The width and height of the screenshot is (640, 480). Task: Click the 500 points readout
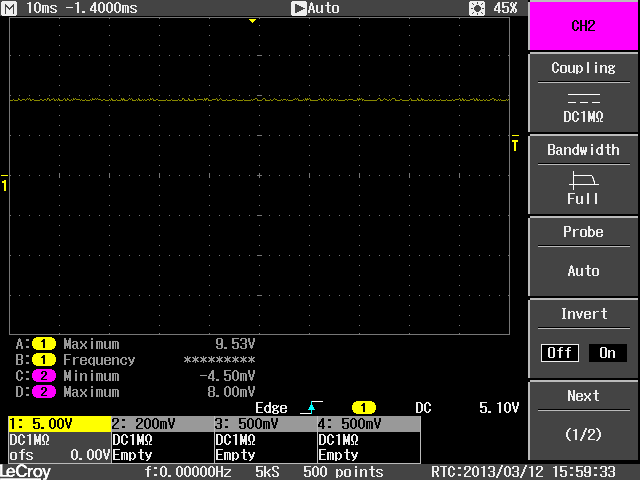pos(343,472)
